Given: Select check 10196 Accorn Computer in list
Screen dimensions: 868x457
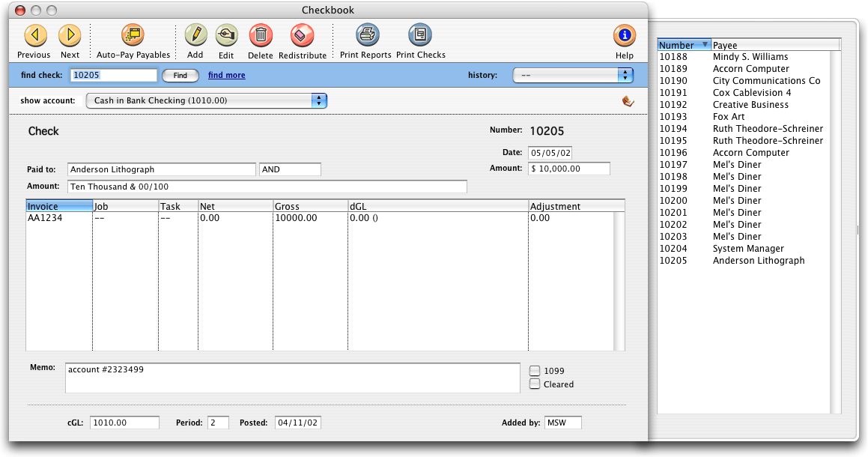Looking at the screenshot, I should coord(741,153).
